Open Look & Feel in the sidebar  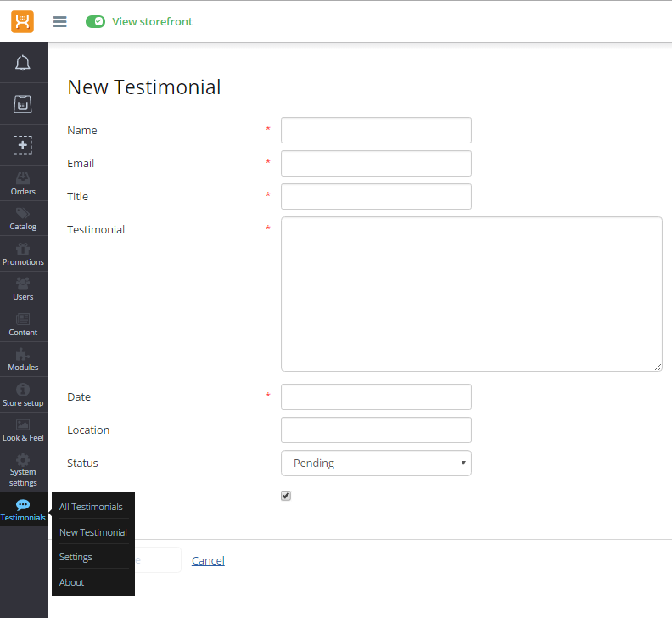23,430
